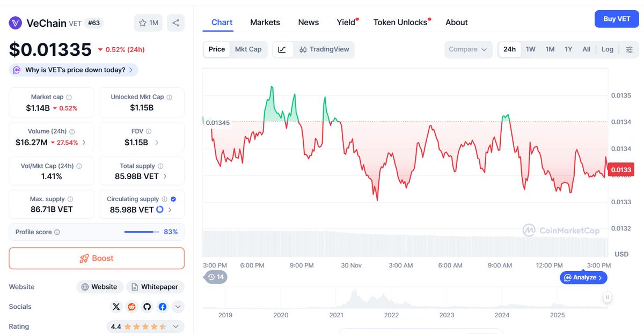This screenshot has height=334, width=644.
Task: Open the share icon button
Action: (175, 23)
